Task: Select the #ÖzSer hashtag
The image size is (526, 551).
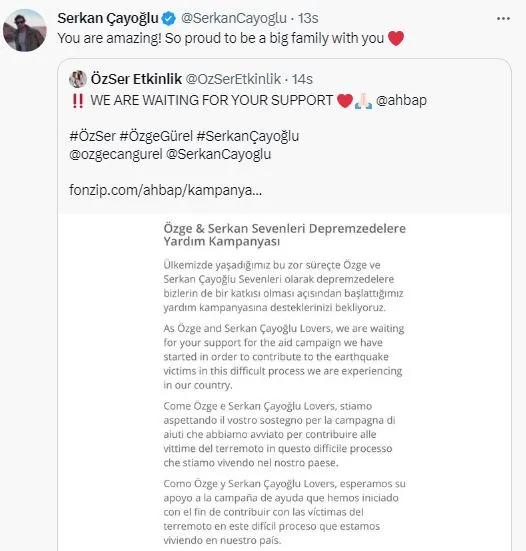Action: point(92,136)
